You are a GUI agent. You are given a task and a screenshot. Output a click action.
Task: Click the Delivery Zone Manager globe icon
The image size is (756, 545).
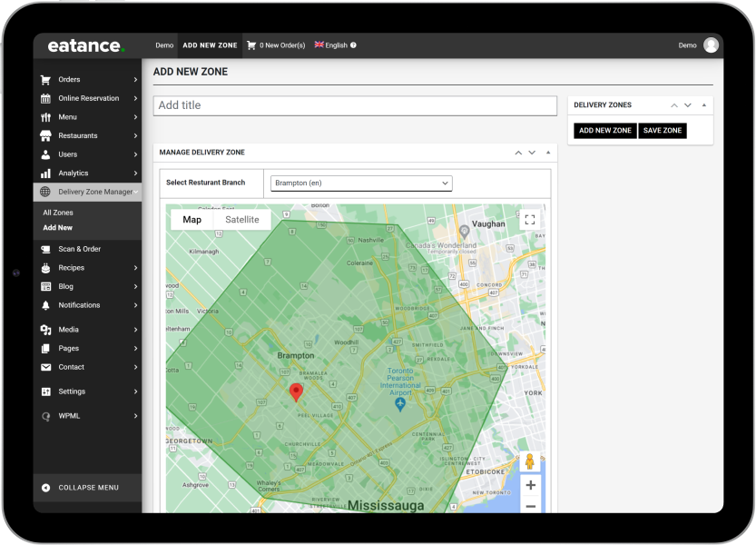click(45, 192)
